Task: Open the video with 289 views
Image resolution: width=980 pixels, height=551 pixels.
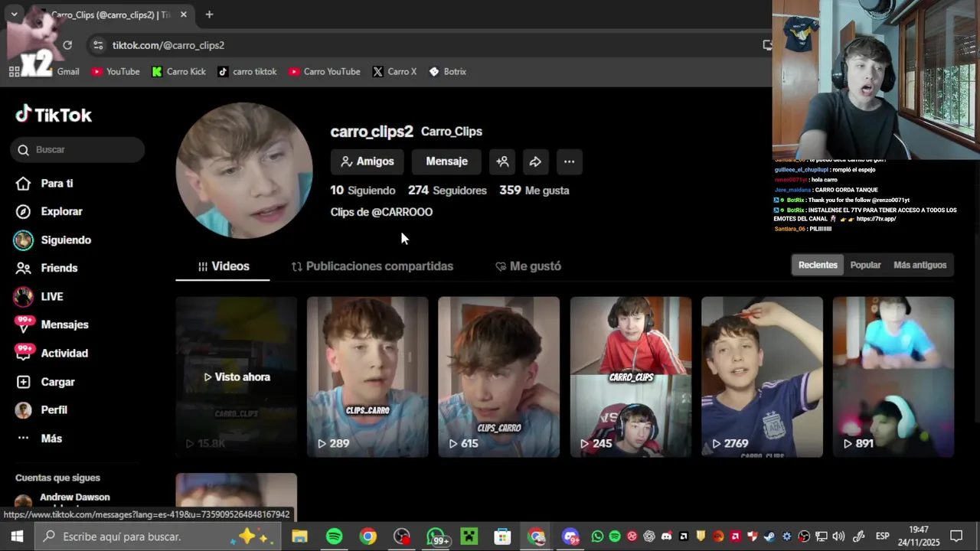Action: coord(367,377)
